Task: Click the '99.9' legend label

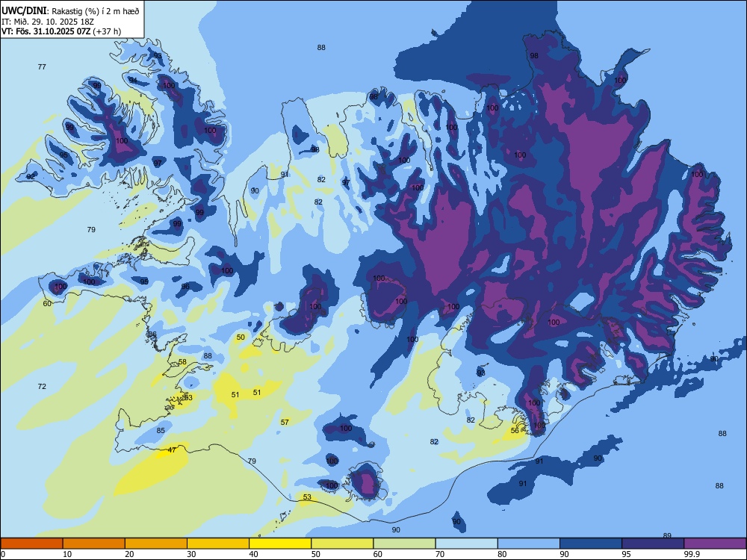Action: [x=691, y=554]
